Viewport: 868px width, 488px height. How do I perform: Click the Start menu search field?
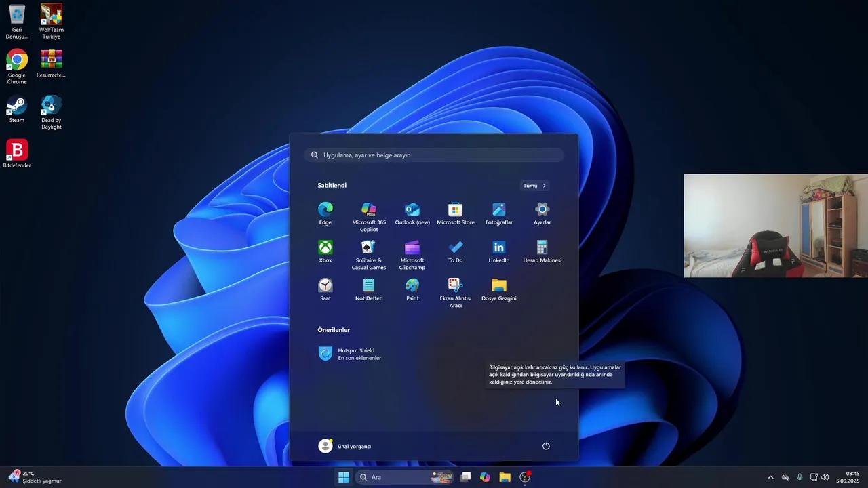[x=434, y=155]
